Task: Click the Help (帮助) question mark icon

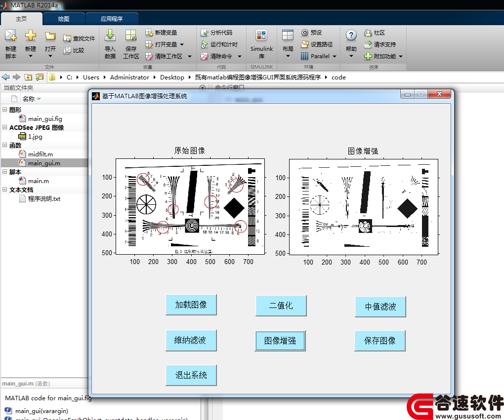Action: coord(351,36)
